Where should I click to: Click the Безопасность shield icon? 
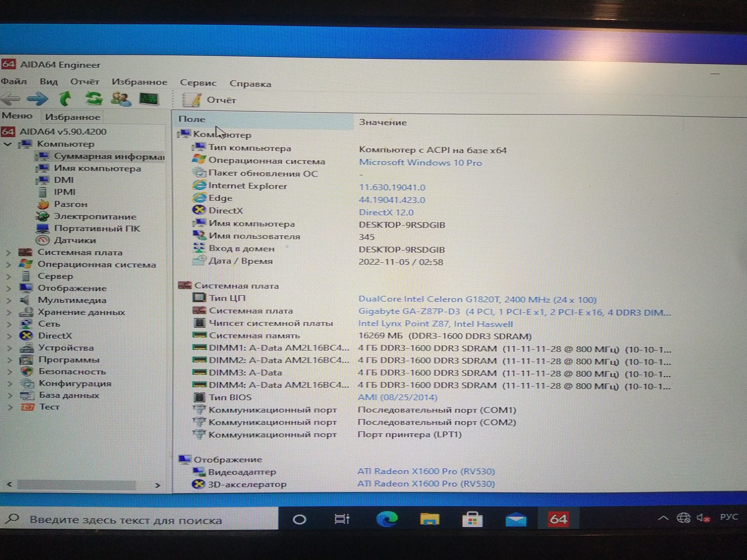pyautogui.click(x=26, y=371)
